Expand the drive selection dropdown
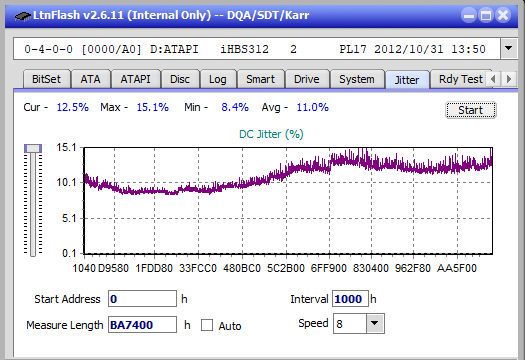525x360 pixels. coord(508,49)
